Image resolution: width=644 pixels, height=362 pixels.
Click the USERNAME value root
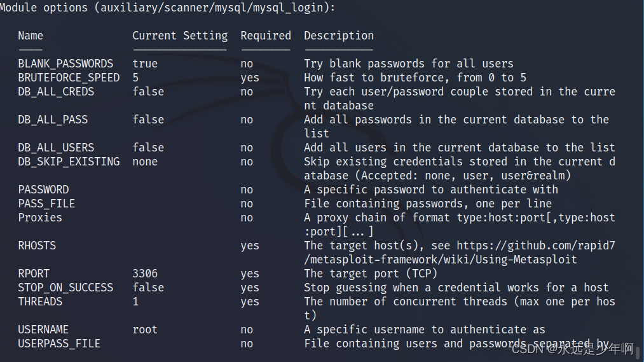click(145, 330)
